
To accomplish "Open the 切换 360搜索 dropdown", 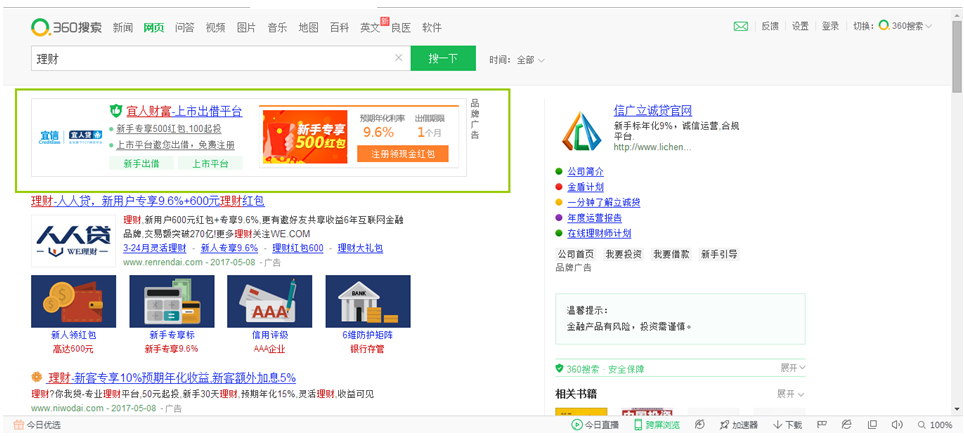I will [905, 27].
